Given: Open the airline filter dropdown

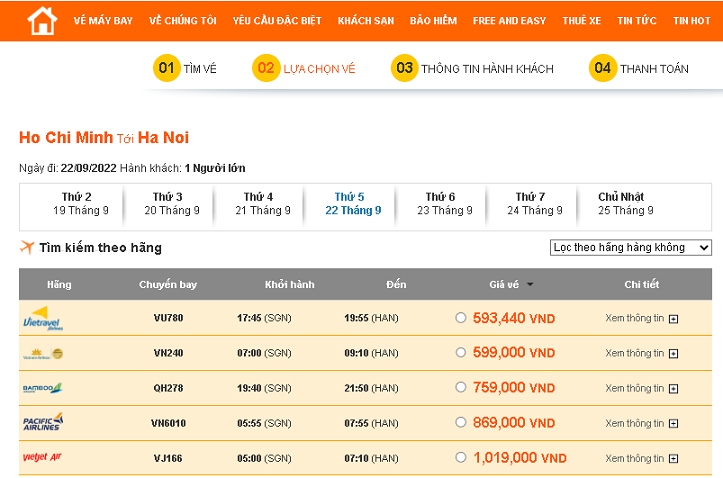Looking at the screenshot, I should click(630, 248).
